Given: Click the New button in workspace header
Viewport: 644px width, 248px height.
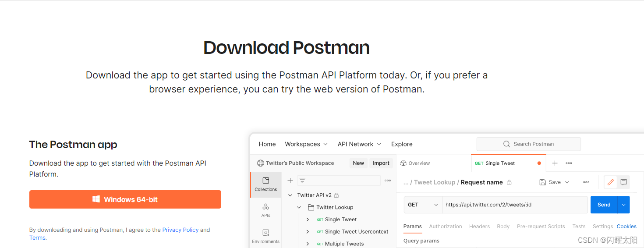Looking at the screenshot, I should [x=358, y=163].
